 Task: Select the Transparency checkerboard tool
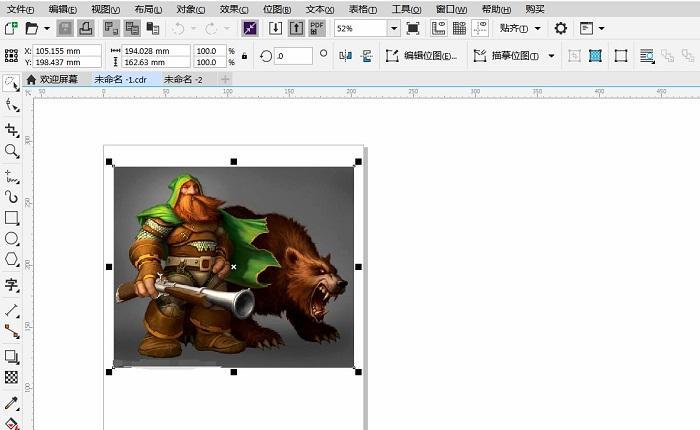click(x=11, y=377)
